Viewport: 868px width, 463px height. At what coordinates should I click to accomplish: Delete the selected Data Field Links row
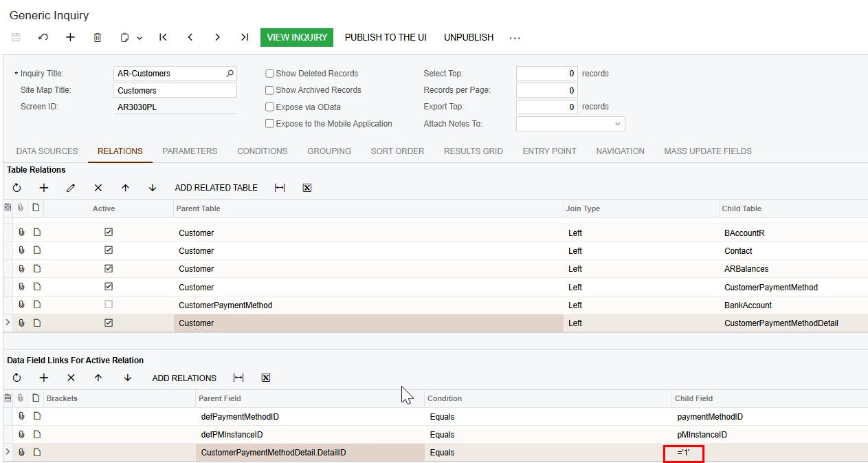(x=71, y=378)
